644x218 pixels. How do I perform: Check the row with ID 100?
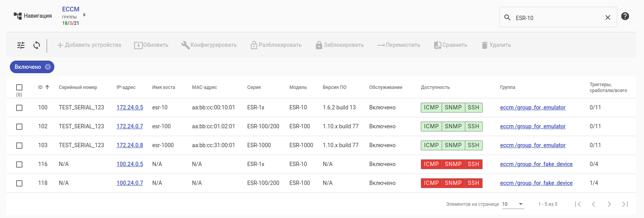[x=19, y=108]
